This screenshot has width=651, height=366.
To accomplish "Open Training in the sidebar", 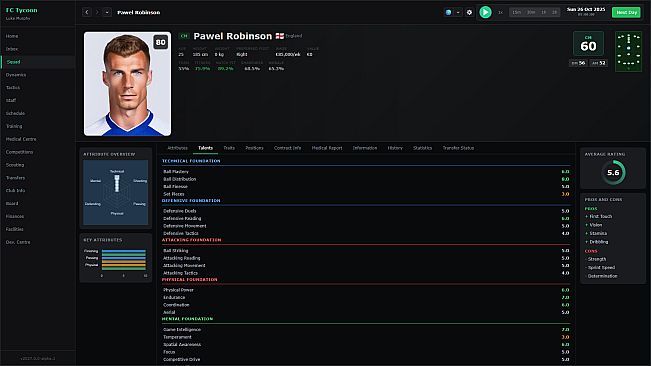I will click(38, 126).
